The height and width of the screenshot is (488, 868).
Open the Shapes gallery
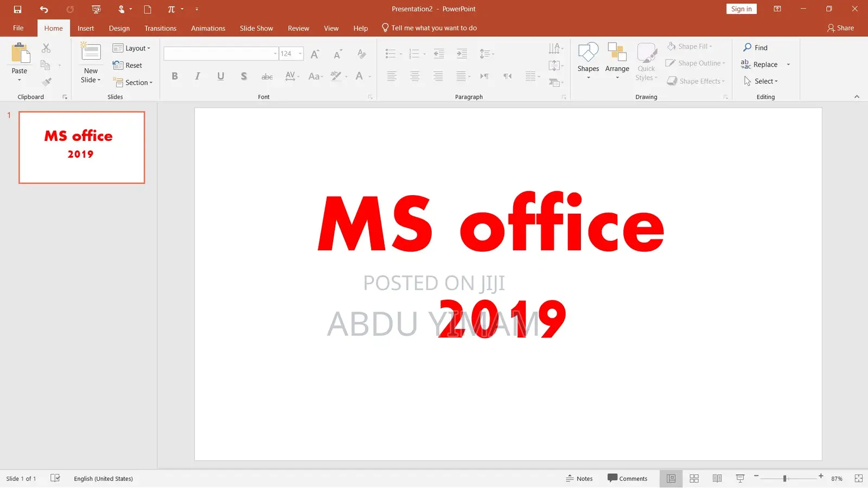tap(588, 60)
